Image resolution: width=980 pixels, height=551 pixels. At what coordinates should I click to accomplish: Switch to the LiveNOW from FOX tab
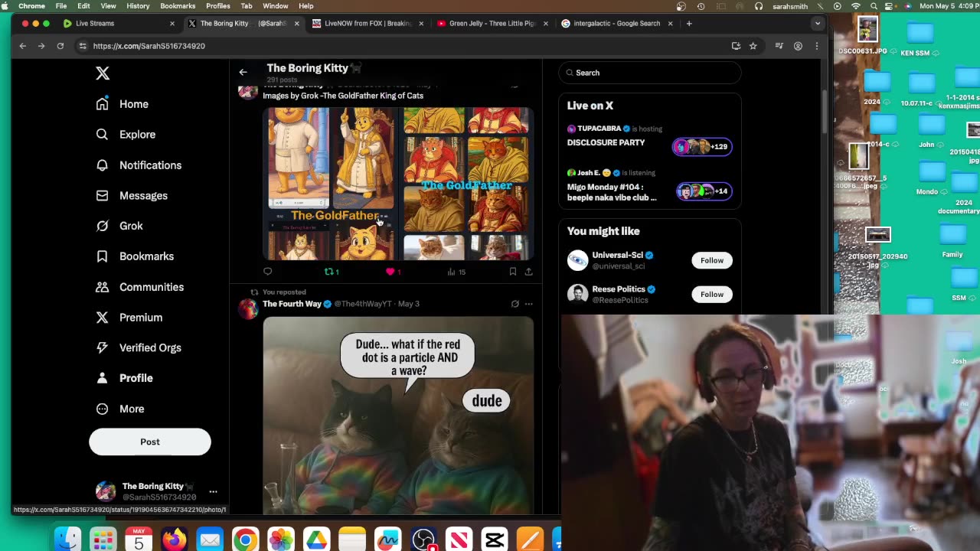pos(367,24)
